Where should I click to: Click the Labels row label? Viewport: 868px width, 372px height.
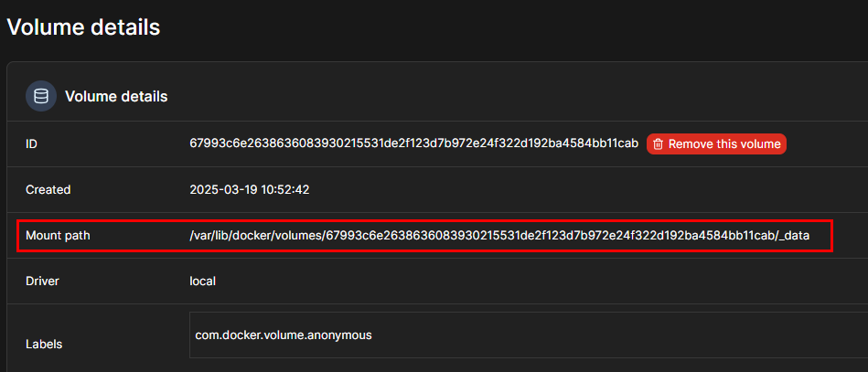44,345
